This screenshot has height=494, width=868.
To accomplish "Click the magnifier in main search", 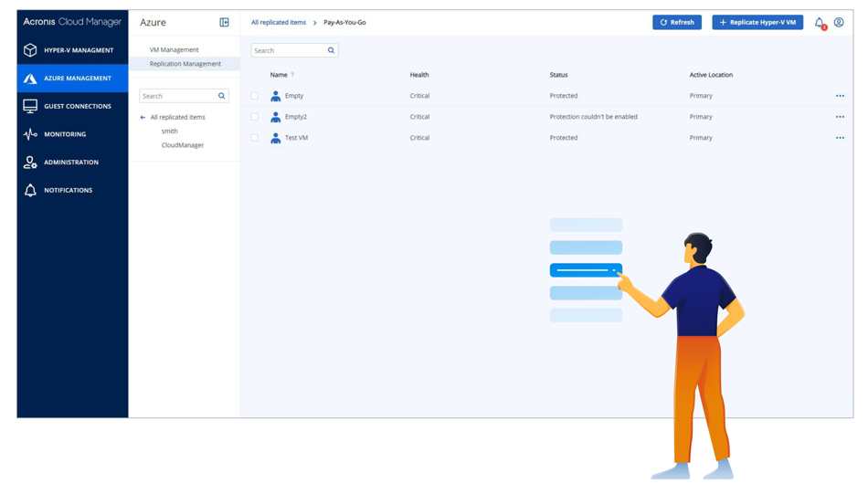I will click(331, 50).
